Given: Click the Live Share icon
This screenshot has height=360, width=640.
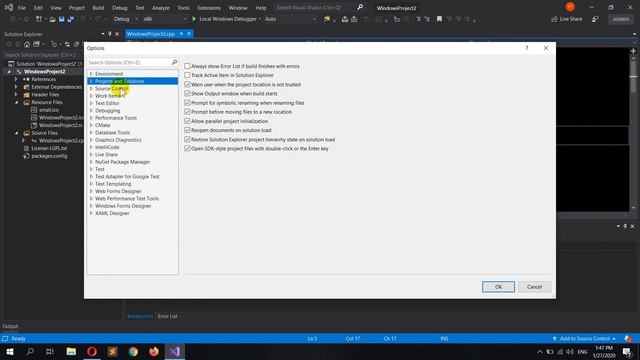Looking at the screenshot, I should (x=554, y=19).
